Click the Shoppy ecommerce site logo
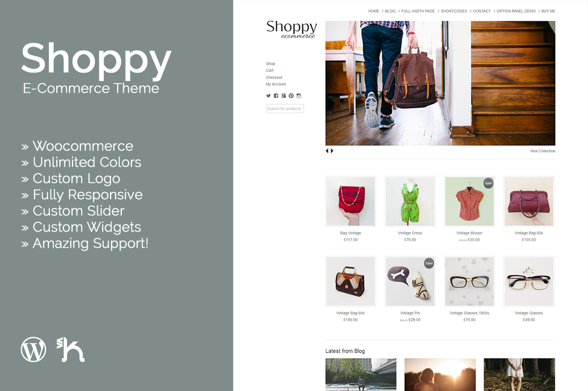 click(292, 29)
